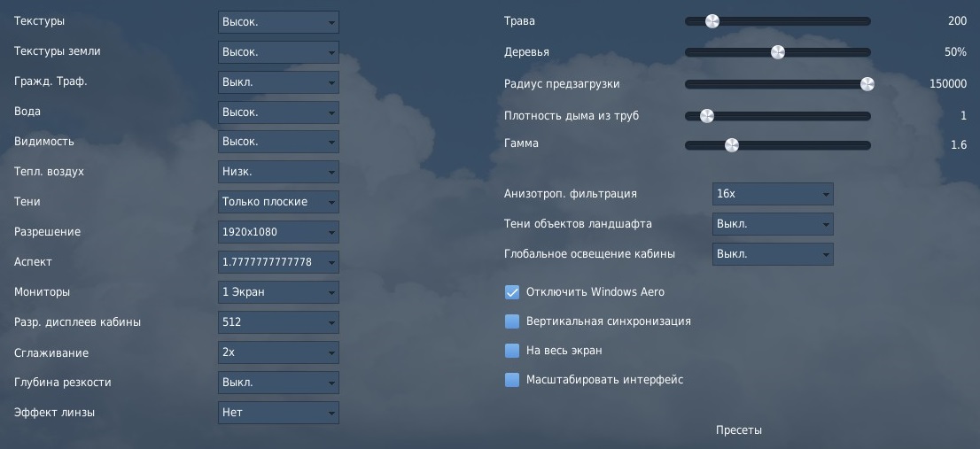
Task: Enable Вертикальная синхронизация checkbox
Action: 512,321
